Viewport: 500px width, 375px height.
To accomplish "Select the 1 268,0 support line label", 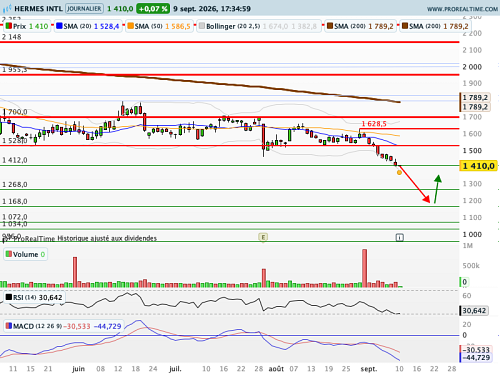I will tap(15, 185).
